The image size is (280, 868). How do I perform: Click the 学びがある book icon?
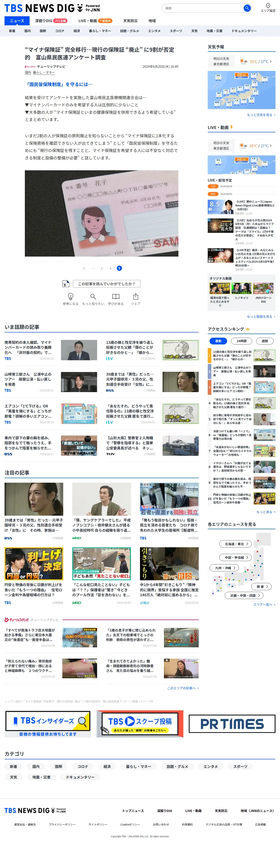(x=116, y=297)
